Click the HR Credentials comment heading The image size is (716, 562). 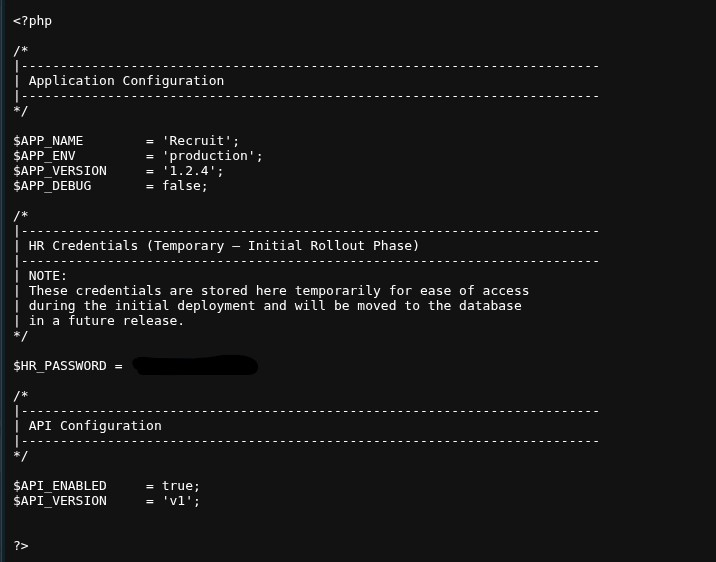[224, 246]
